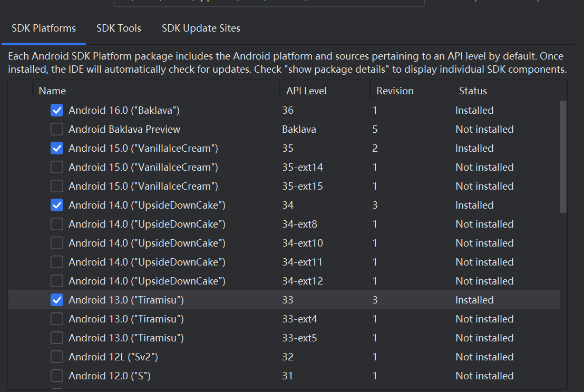Image resolution: width=584 pixels, height=392 pixels.
Task: Click revision '3' in the Tiramisu API 33 row
Action: coord(375,300)
